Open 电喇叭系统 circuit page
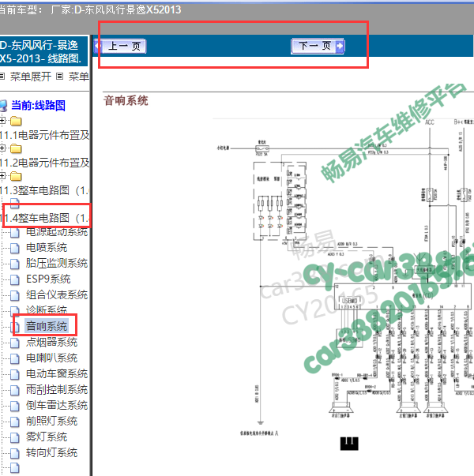The width and height of the screenshot is (474, 476). click(51, 358)
